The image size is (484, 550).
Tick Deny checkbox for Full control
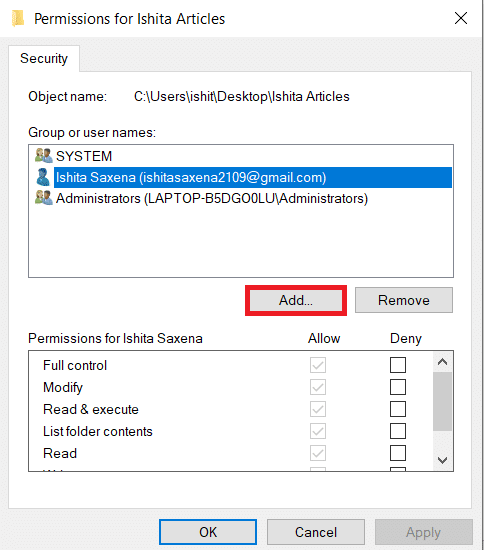point(398,365)
